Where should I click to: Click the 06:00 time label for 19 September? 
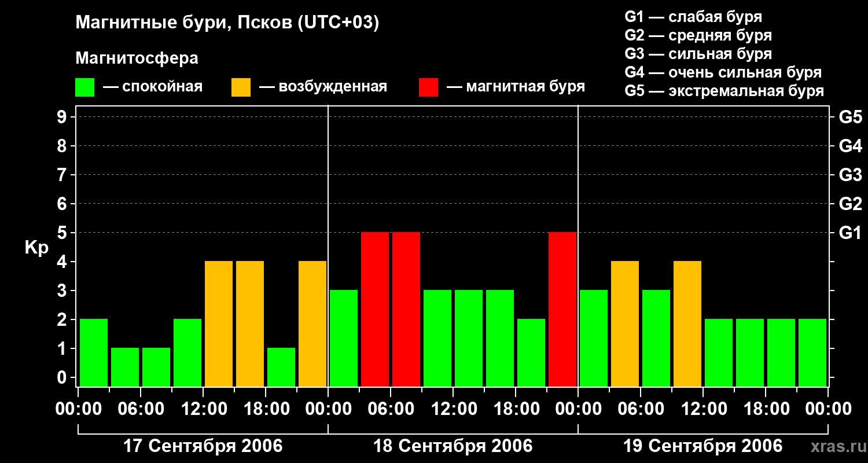pos(641,409)
